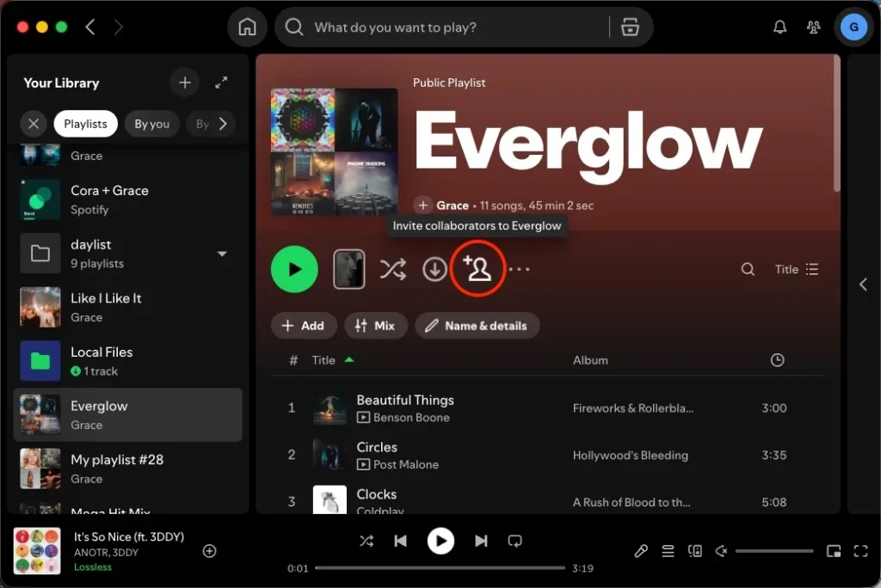The height and width of the screenshot is (588, 881).
Task: Sort by the duration clock icon
Action: [x=777, y=360]
